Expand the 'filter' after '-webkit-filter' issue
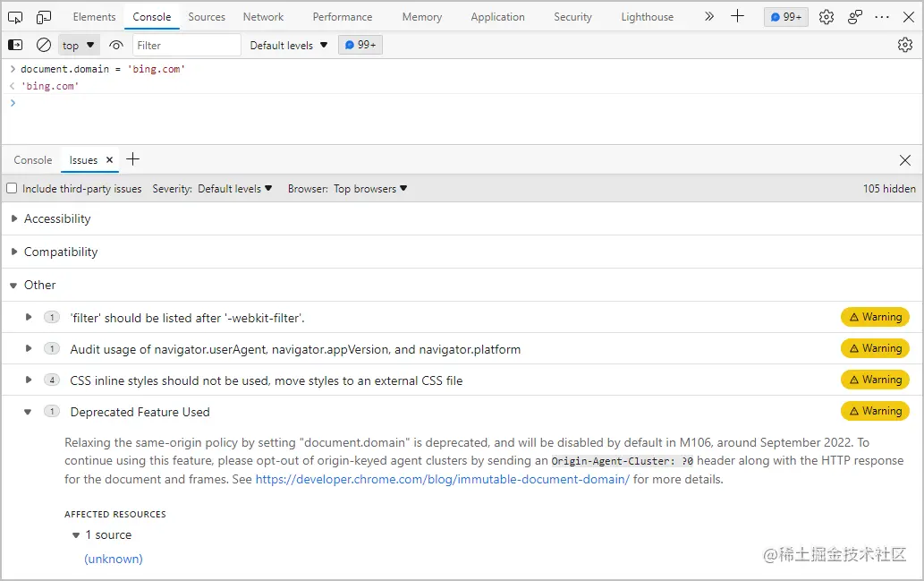Viewport: 924px width, 581px height. coord(28,317)
